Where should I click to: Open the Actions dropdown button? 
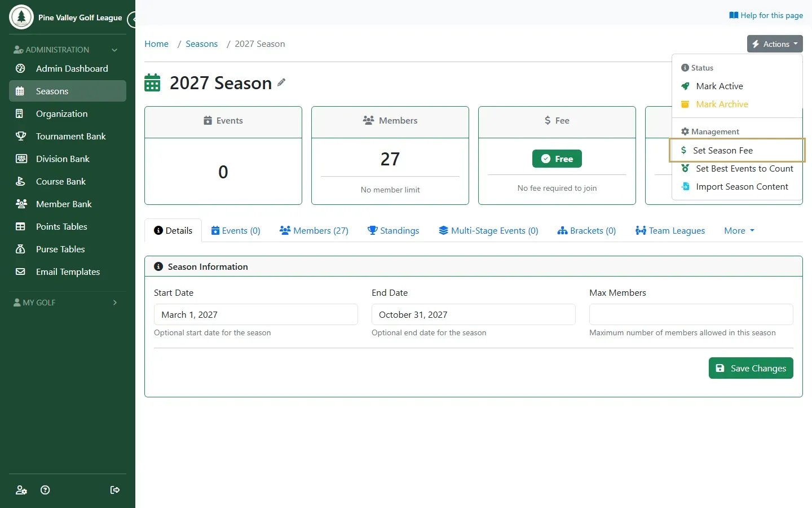[x=775, y=44]
